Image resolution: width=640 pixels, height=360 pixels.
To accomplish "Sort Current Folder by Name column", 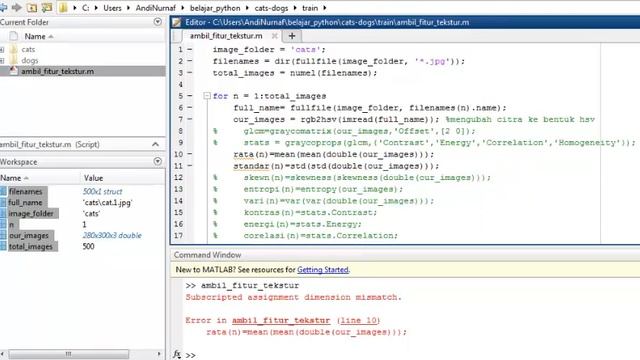I will tap(39, 36).
